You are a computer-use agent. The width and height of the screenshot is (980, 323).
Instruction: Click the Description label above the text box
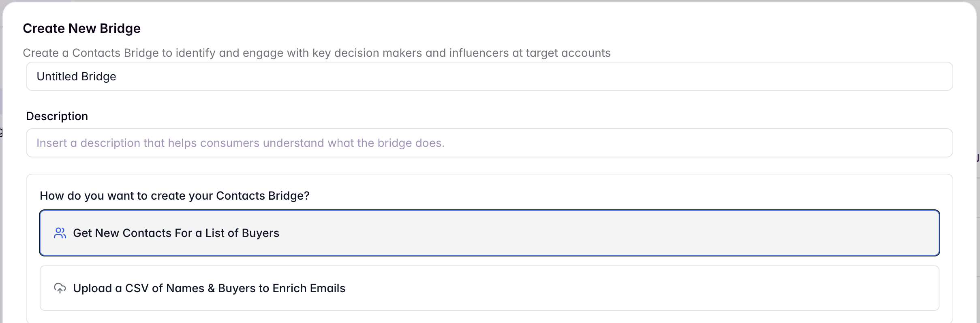pyautogui.click(x=57, y=116)
